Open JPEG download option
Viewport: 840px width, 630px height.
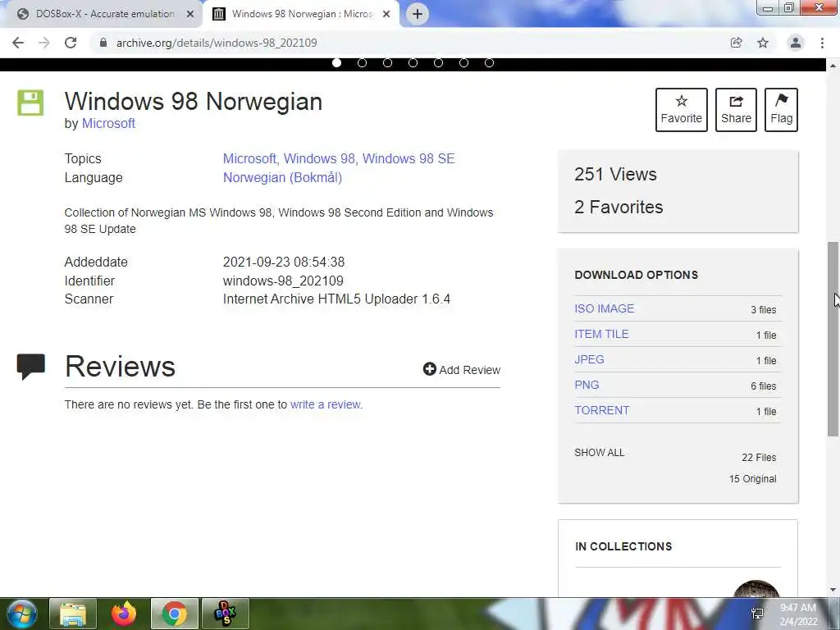click(x=589, y=359)
